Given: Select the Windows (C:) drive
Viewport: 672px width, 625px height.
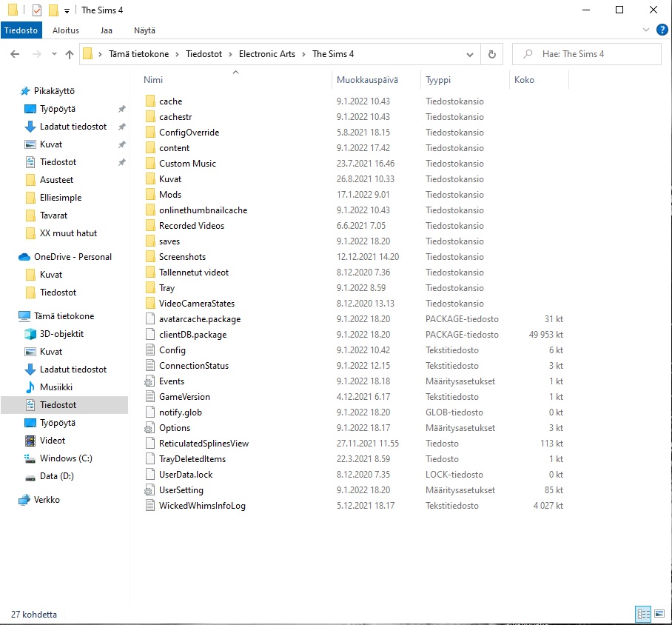Looking at the screenshot, I should (x=66, y=458).
